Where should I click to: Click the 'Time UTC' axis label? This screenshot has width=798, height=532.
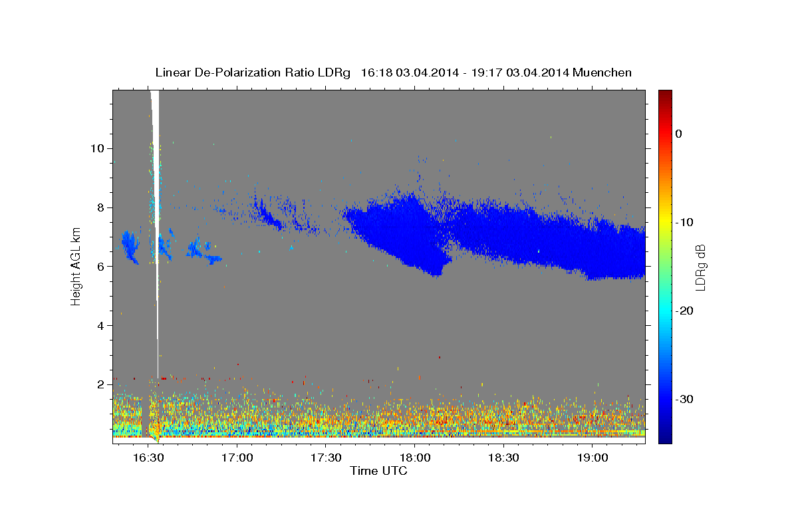(378, 471)
